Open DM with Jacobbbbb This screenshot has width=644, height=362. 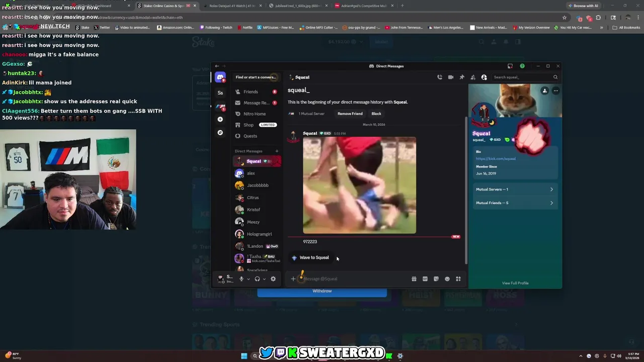pos(257,185)
